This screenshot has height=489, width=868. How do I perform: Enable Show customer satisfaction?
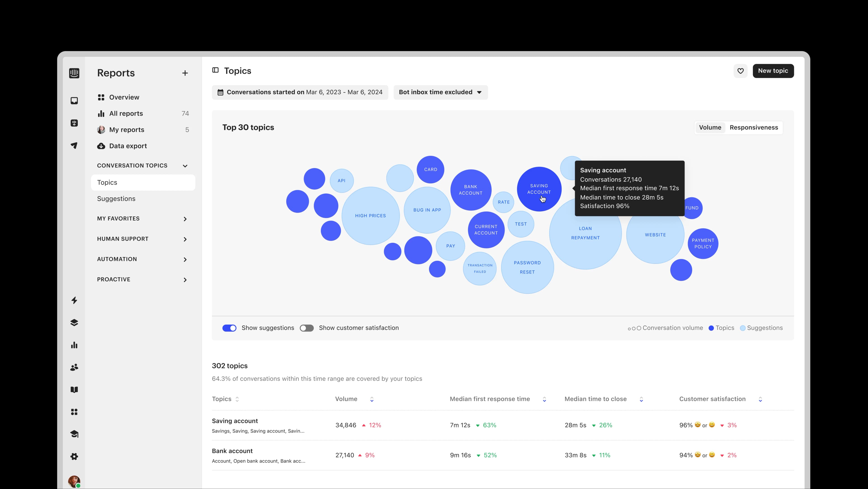(307, 328)
